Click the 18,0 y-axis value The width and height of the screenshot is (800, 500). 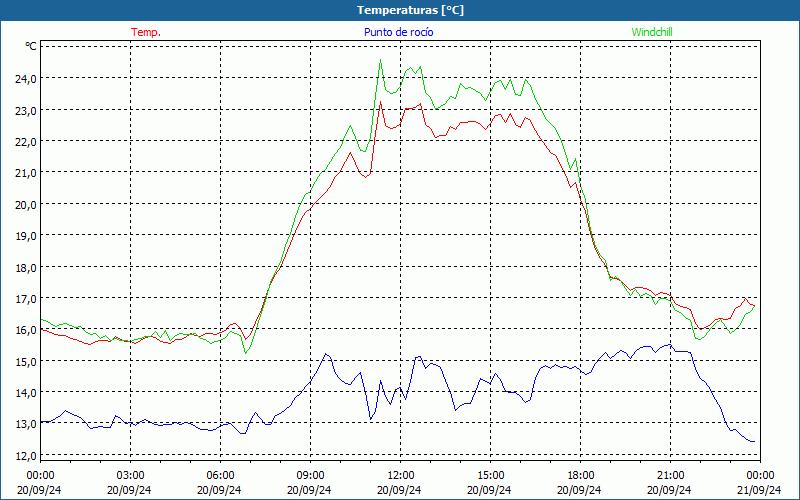[x=27, y=267]
